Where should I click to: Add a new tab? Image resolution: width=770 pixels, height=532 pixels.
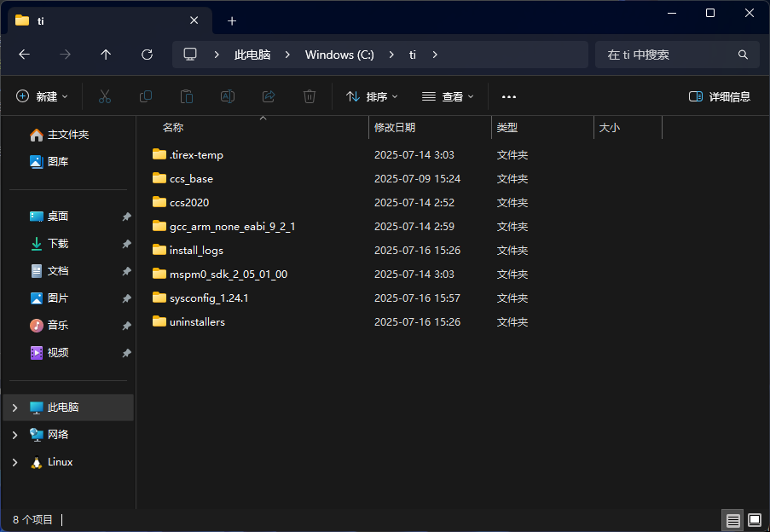(232, 20)
